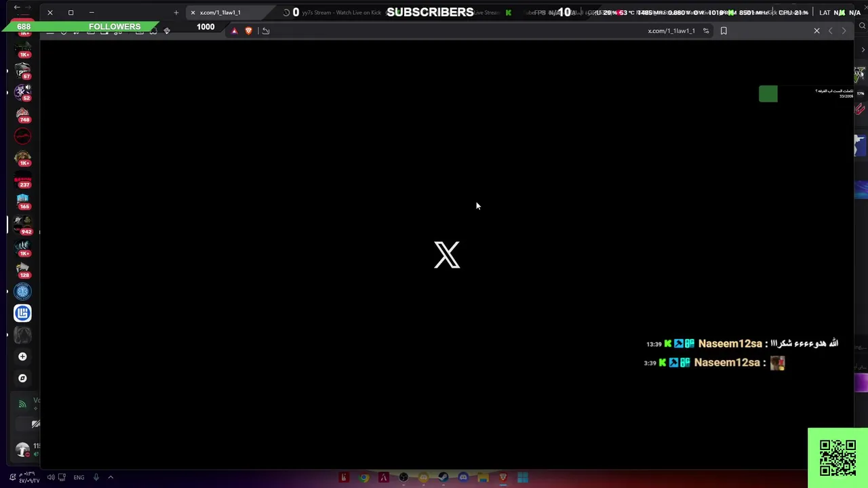
Task: Expand the hidden tray icons chevron
Action: point(111,477)
